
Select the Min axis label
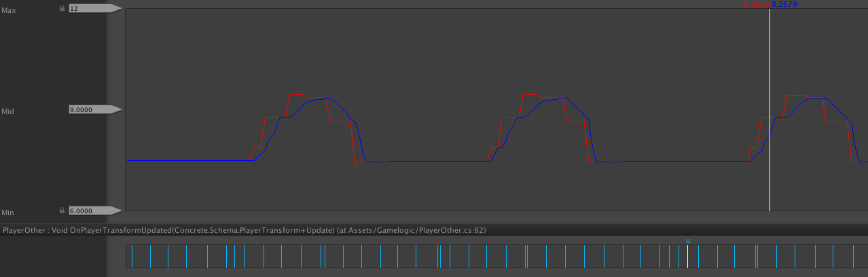pyautogui.click(x=8, y=213)
